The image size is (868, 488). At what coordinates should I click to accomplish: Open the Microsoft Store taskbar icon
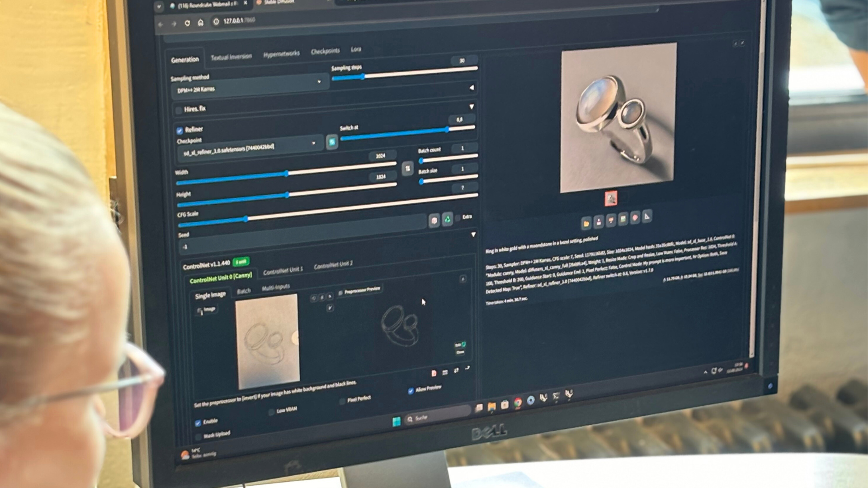[505, 404]
